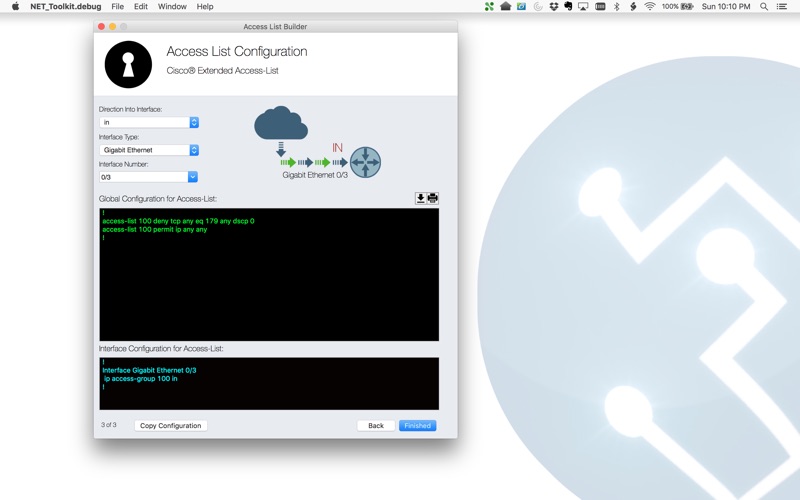The image size is (800, 500).
Task: Click the 'ip access-group 100 in' line
Action: tap(141, 379)
